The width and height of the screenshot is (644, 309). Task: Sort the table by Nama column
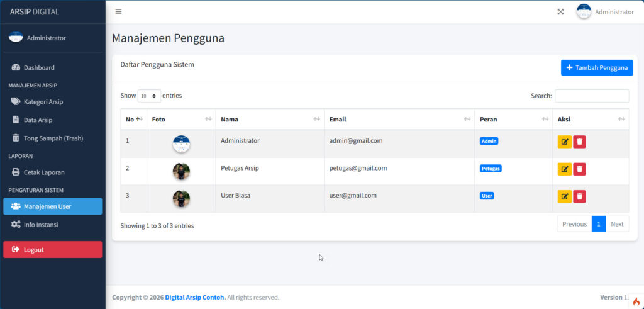pyautogui.click(x=269, y=120)
